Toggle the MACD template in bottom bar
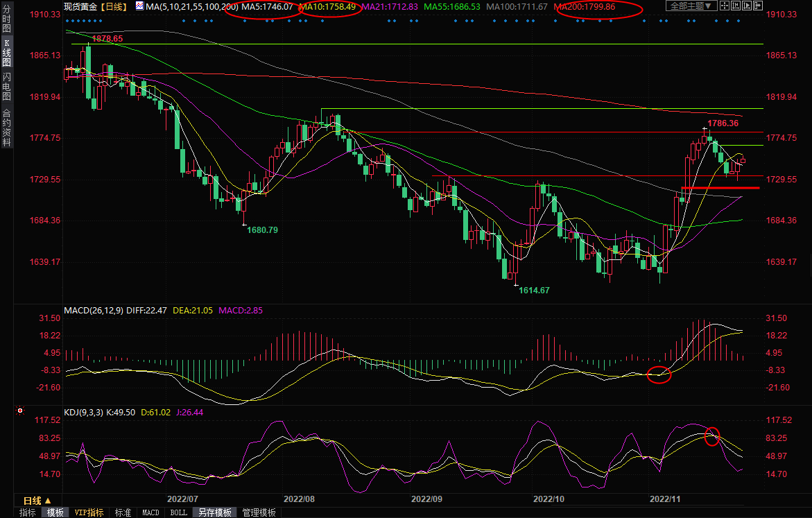 pos(150,512)
